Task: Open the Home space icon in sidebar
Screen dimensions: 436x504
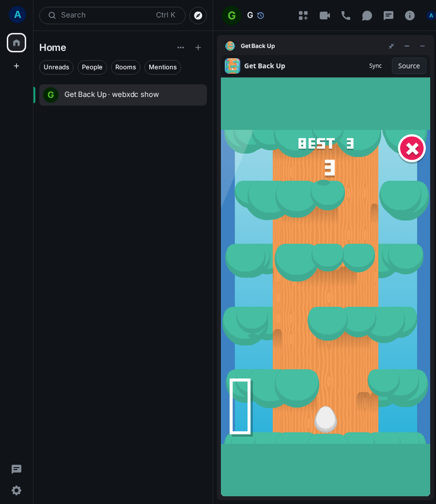Action: (x=16, y=43)
